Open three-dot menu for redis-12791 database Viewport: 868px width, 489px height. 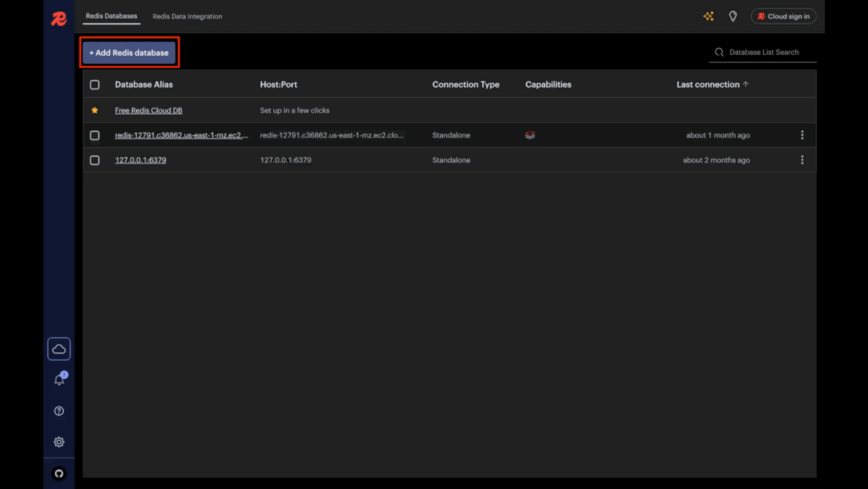(802, 135)
